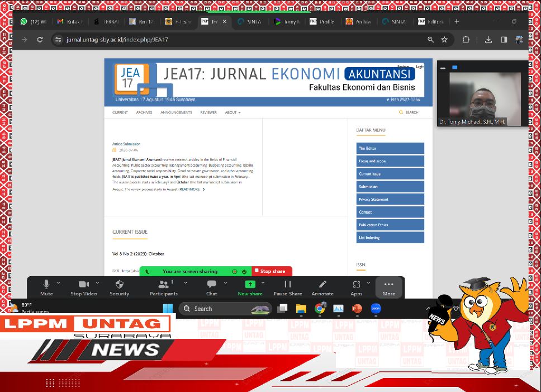This screenshot has width=541, height=392.
Task: Open ANNOUNCEMENTS in the journal navigation
Action: 176,112
